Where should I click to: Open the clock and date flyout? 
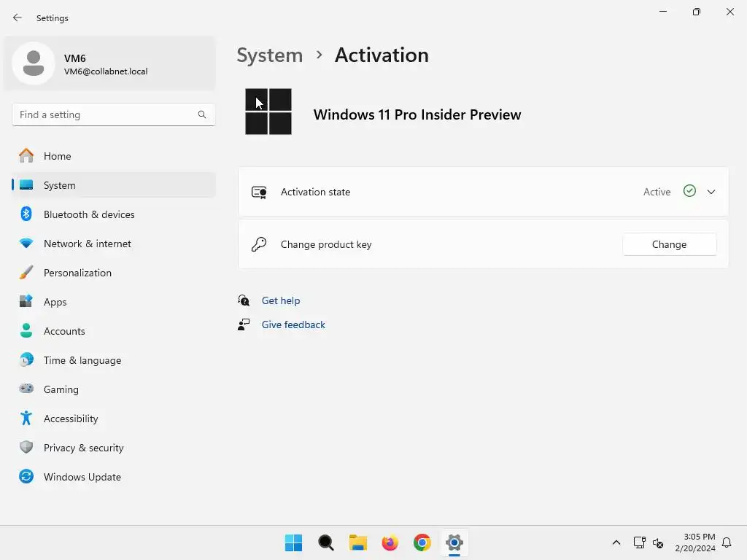[x=695, y=542]
